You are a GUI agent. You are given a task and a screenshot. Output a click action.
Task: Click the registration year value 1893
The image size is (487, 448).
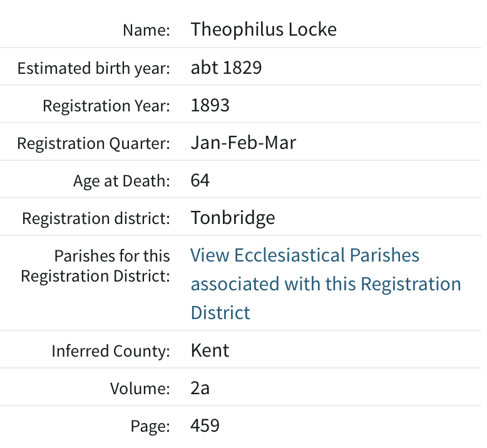point(210,105)
